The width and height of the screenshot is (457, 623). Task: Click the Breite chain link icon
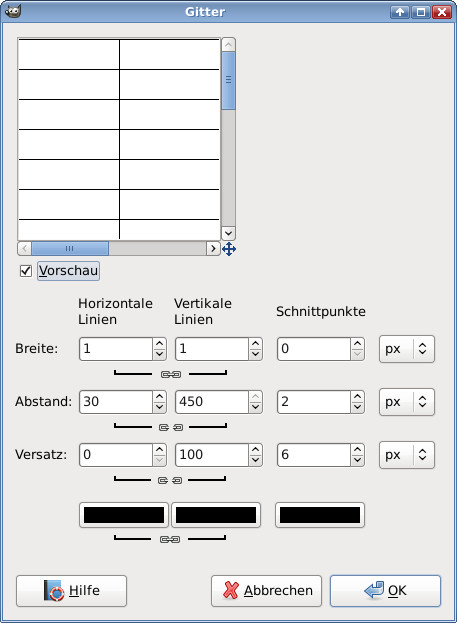click(171, 374)
